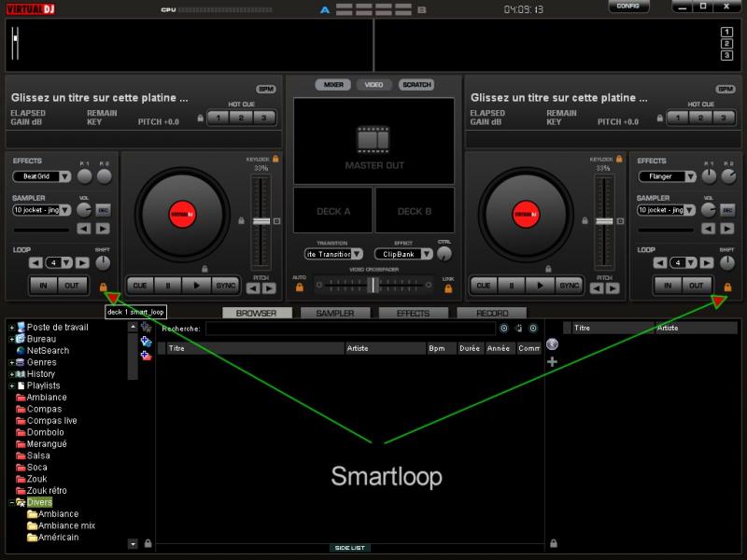Toggle right deck keylock padlock
The height and width of the screenshot is (560, 747).
619,159
